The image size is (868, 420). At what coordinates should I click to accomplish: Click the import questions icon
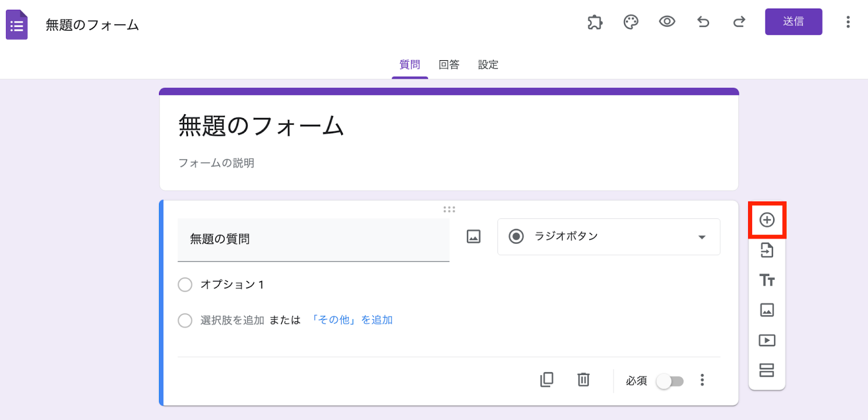click(x=767, y=250)
